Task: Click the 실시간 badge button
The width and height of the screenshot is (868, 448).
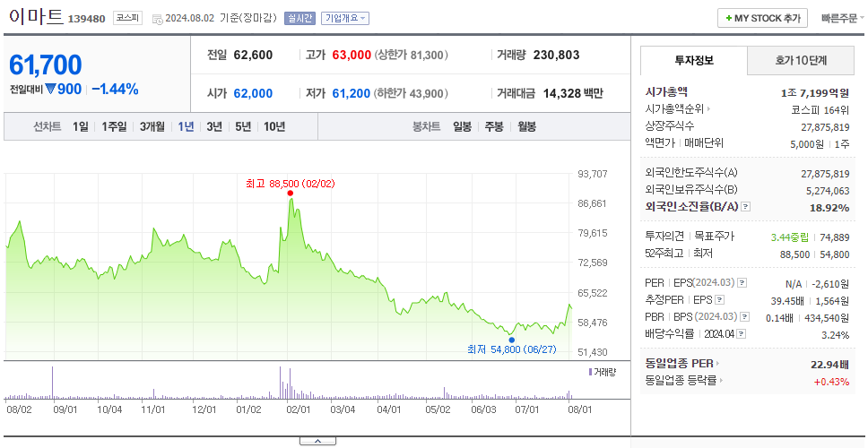Action: pyautogui.click(x=299, y=18)
